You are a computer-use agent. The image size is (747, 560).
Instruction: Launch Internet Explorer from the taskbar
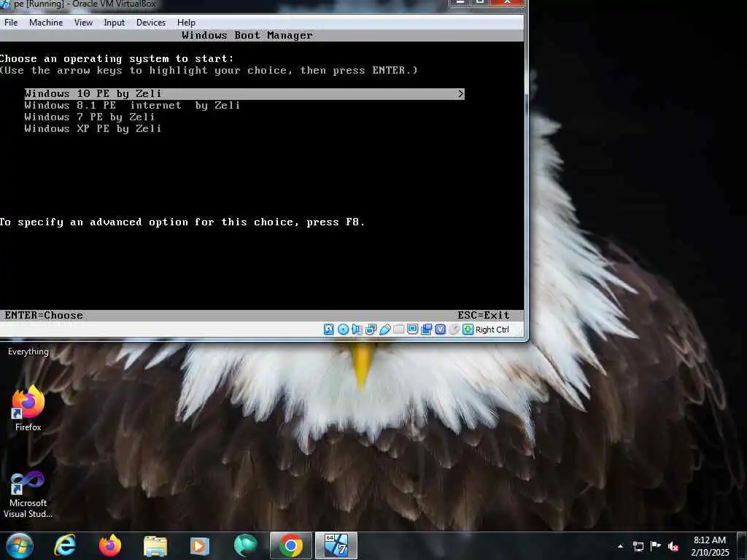(x=65, y=545)
